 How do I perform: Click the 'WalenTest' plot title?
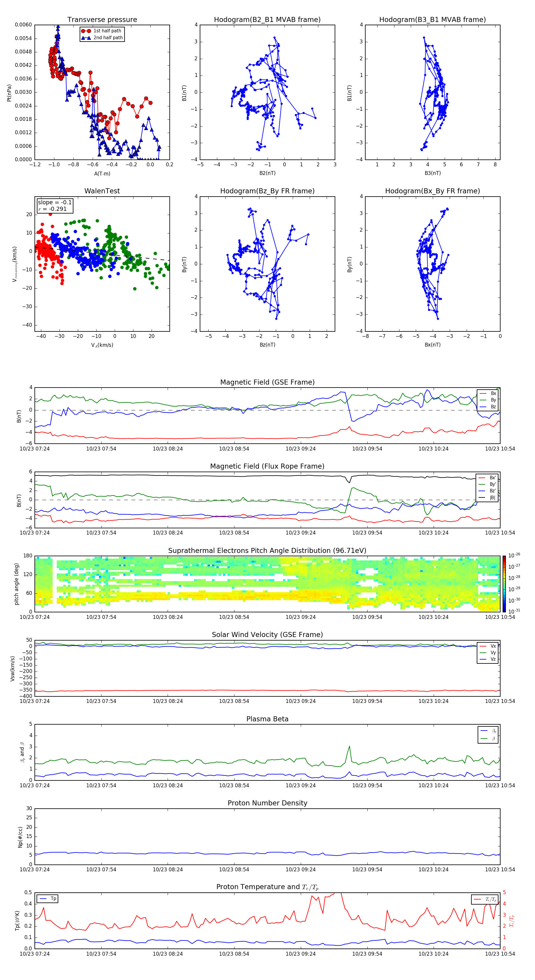click(x=102, y=191)
